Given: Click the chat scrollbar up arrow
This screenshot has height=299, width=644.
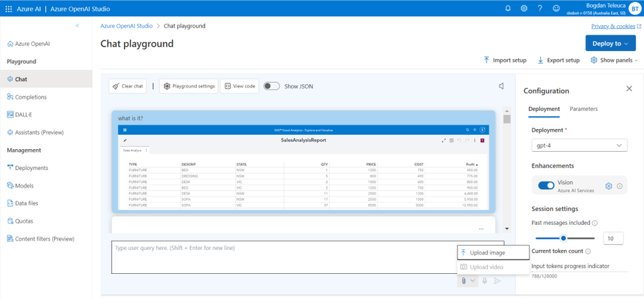Looking at the screenshot, I should click(x=507, y=111).
